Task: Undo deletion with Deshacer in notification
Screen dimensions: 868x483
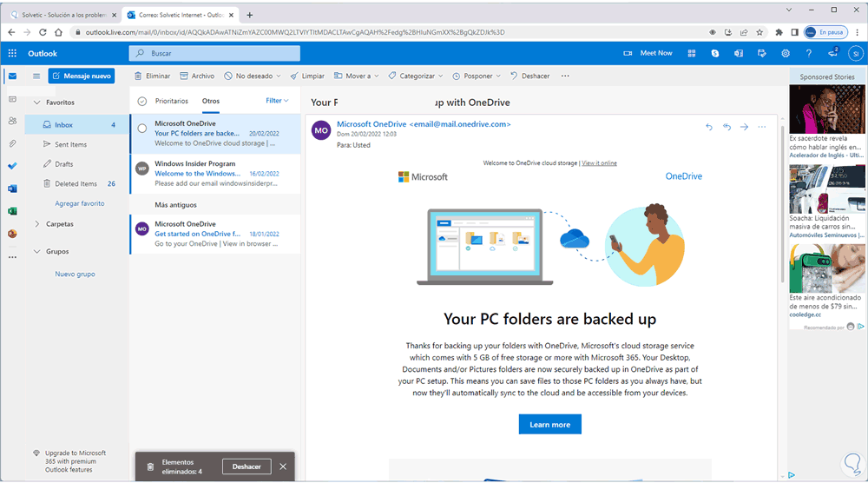Action: pyautogui.click(x=247, y=466)
